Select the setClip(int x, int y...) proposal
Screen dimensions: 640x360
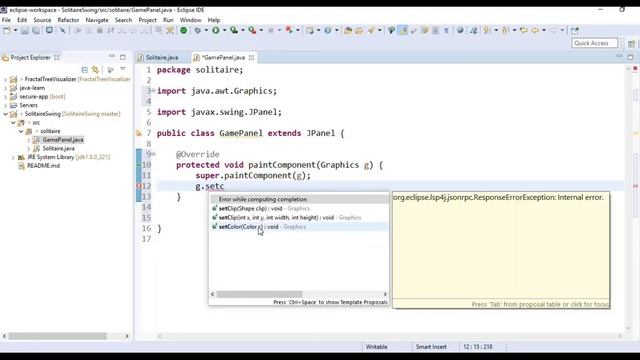(299, 218)
